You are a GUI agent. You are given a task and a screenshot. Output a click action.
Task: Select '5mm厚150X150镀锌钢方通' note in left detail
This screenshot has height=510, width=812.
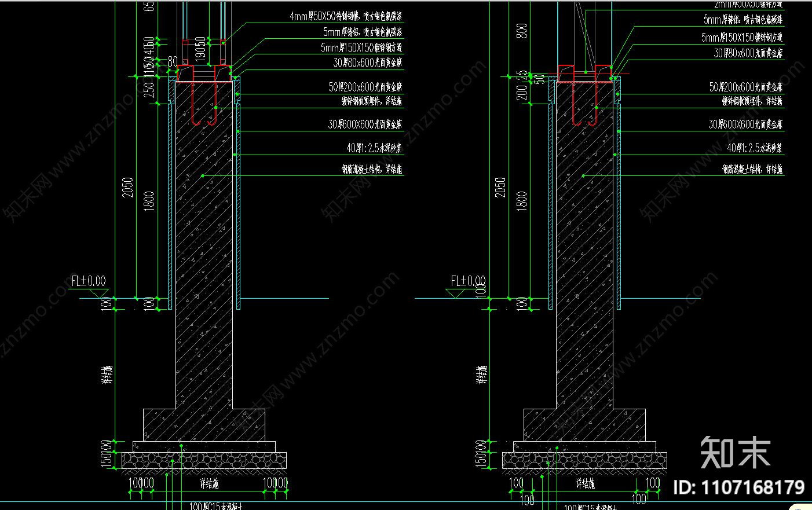361,47
